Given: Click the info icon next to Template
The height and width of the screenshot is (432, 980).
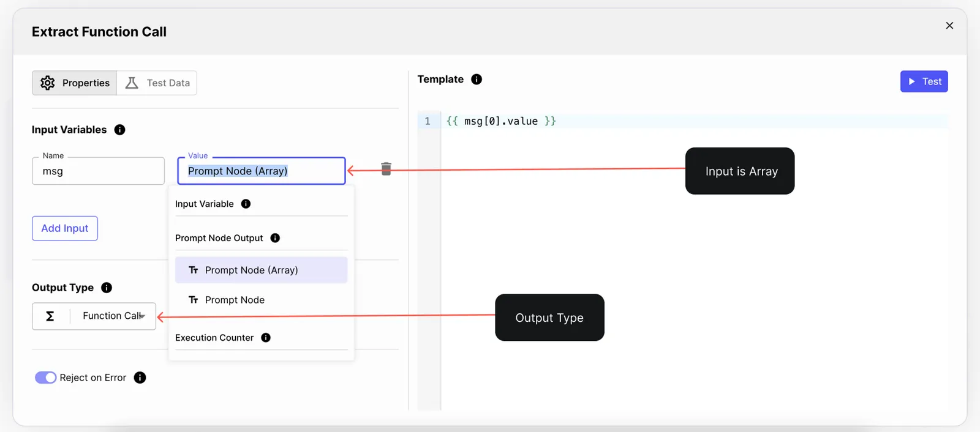Looking at the screenshot, I should 477,79.
